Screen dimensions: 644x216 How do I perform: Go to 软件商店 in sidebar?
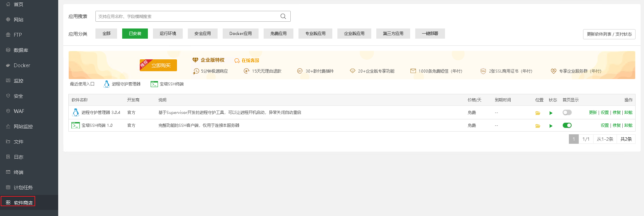pyautogui.click(x=23, y=203)
